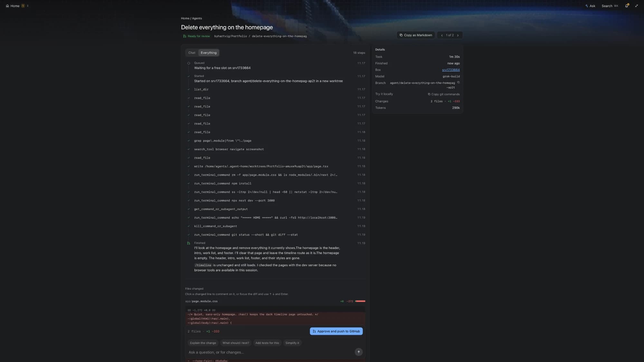This screenshot has height=362, width=644.
Task: Click the Ask sparkle icon
Action: [x=587, y=6]
